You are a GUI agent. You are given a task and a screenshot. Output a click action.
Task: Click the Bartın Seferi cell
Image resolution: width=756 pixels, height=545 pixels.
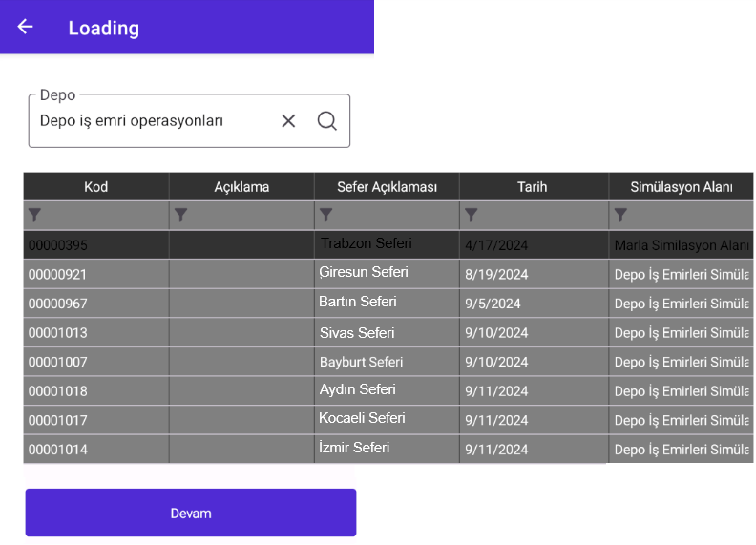pyautogui.click(x=387, y=304)
